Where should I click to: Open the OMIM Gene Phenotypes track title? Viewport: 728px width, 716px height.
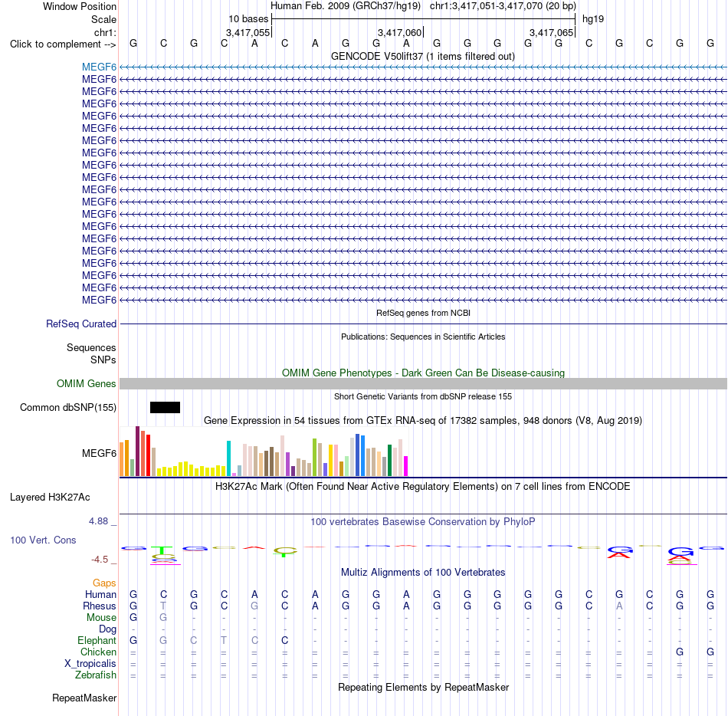(x=423, y=373)
